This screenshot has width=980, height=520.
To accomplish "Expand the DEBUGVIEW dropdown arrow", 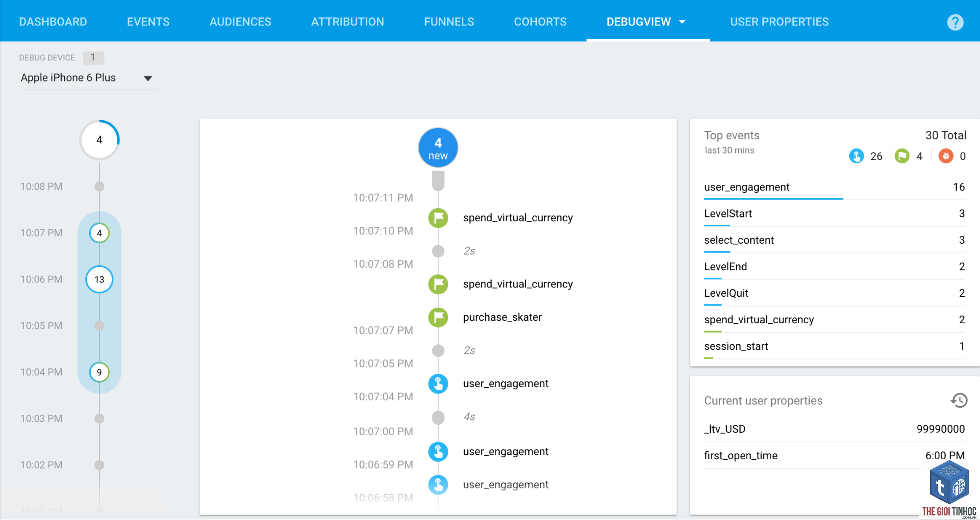I will pos(682,22).
